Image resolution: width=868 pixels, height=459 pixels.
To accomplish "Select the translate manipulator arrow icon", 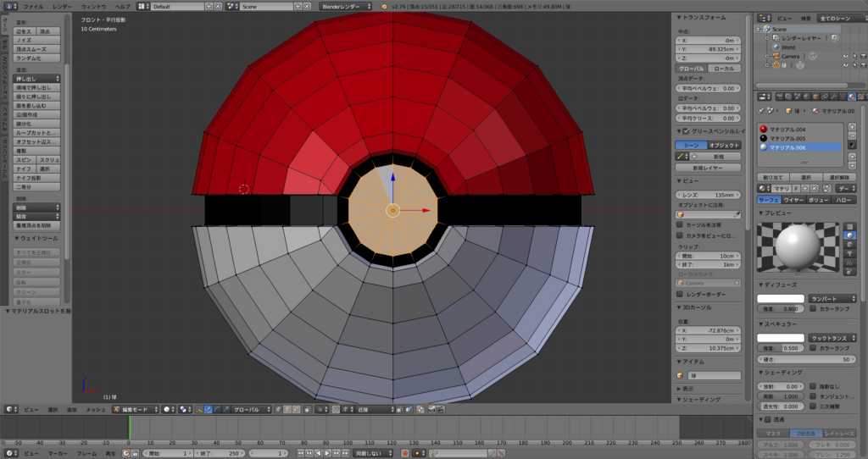I will point(209,409).
